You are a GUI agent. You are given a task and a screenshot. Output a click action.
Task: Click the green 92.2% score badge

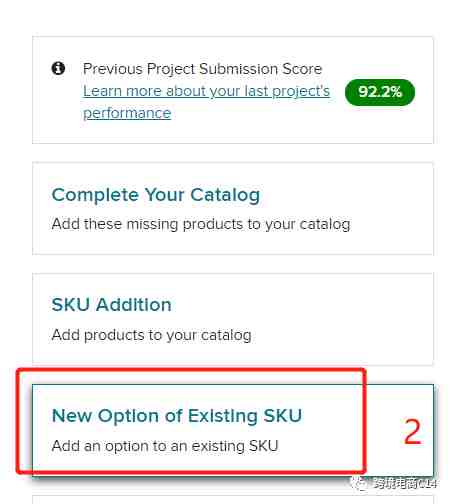380,92
